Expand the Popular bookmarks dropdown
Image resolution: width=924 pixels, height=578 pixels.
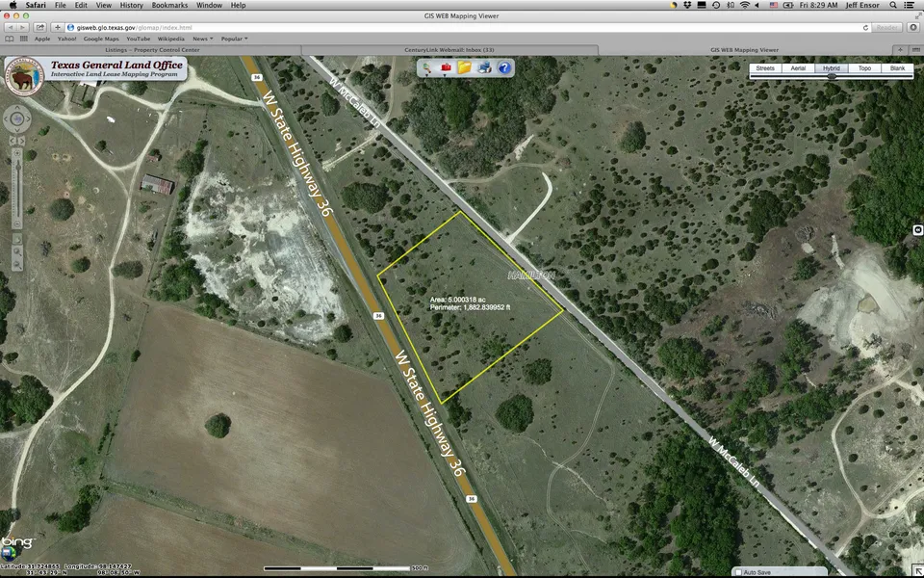point(234,39)
